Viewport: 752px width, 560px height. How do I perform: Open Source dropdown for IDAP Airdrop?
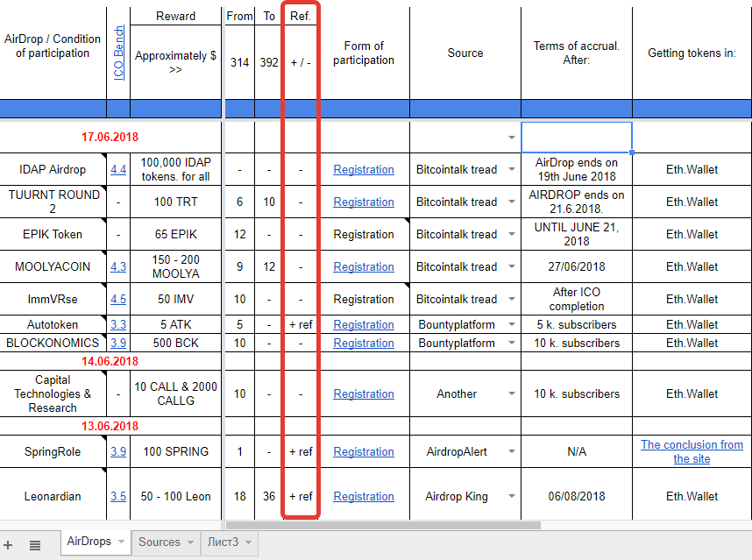click(512, 169)
